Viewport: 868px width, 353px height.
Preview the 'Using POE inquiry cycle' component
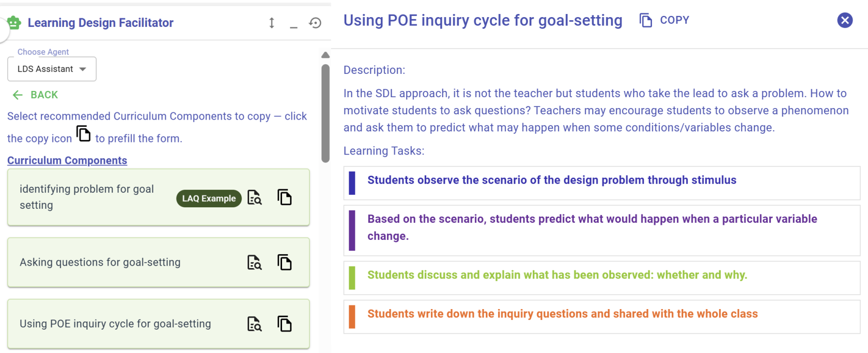pyautogui.click(x=255, y=324)
